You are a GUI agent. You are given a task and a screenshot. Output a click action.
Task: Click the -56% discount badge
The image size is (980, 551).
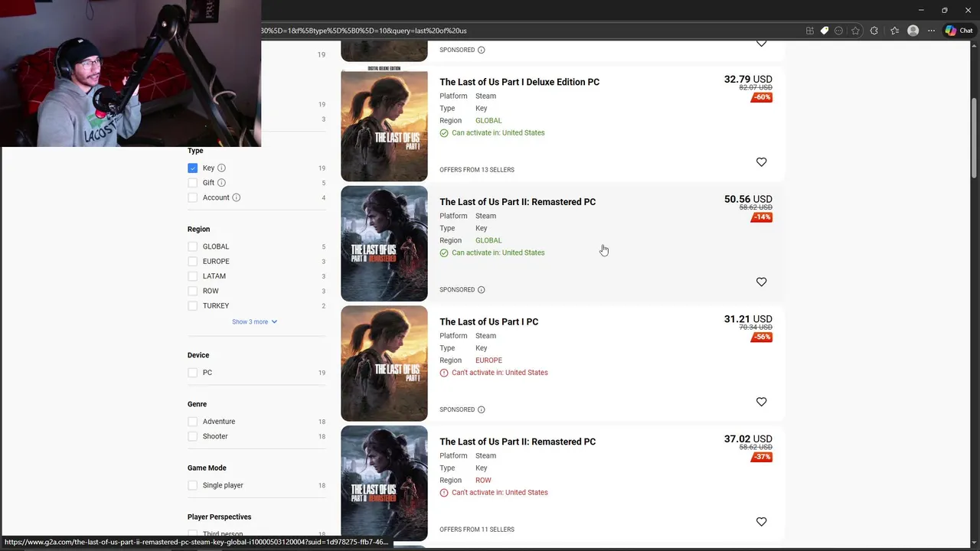762,337
